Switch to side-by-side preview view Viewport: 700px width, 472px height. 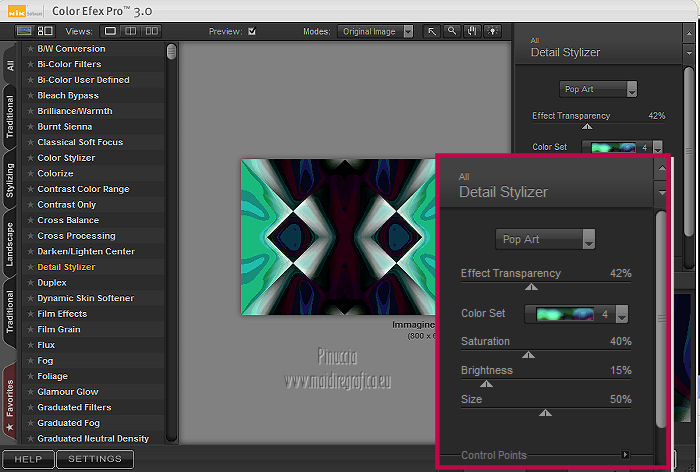(x=150, y=31)
